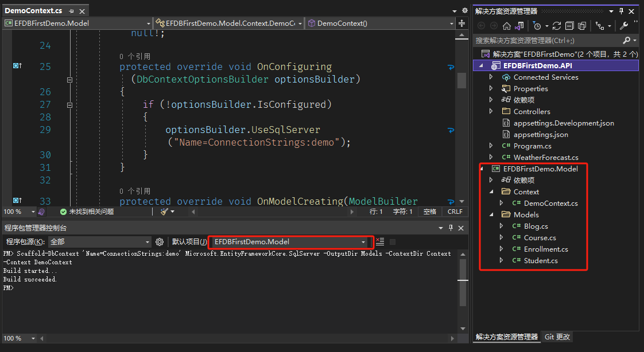Viewport: 644px width, 352px height.
Task: Click the 行: 1 line number indicator
Action: [376, 212]
